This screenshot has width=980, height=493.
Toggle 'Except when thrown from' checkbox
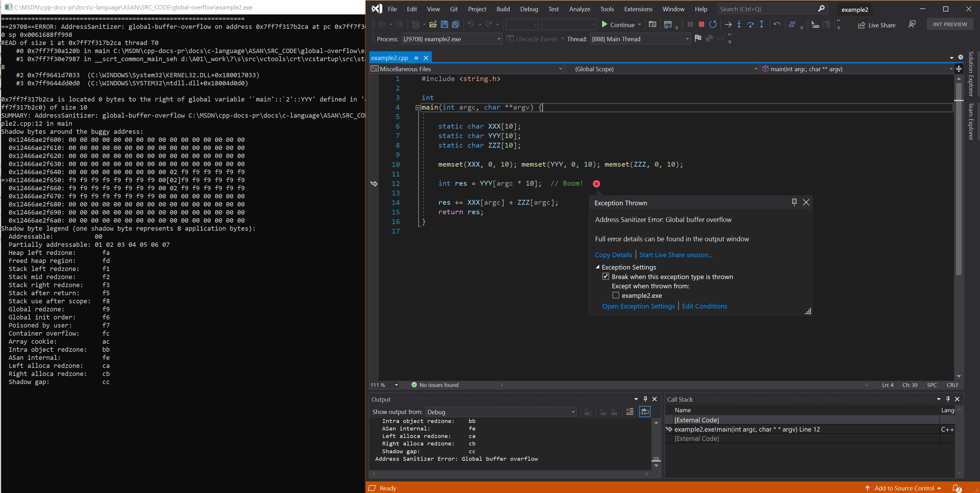tap(615, 295)
